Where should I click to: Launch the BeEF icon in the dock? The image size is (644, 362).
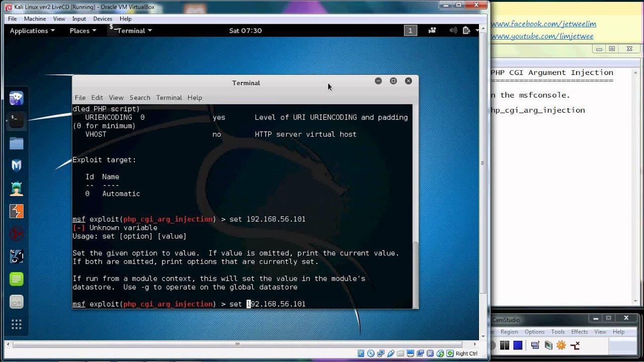(x=16, y=256)
